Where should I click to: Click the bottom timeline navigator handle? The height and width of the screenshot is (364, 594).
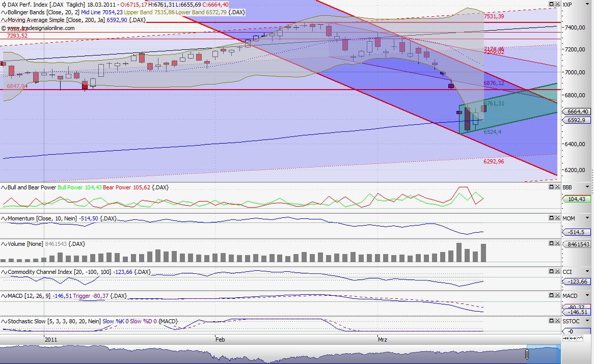click(528, 355)
